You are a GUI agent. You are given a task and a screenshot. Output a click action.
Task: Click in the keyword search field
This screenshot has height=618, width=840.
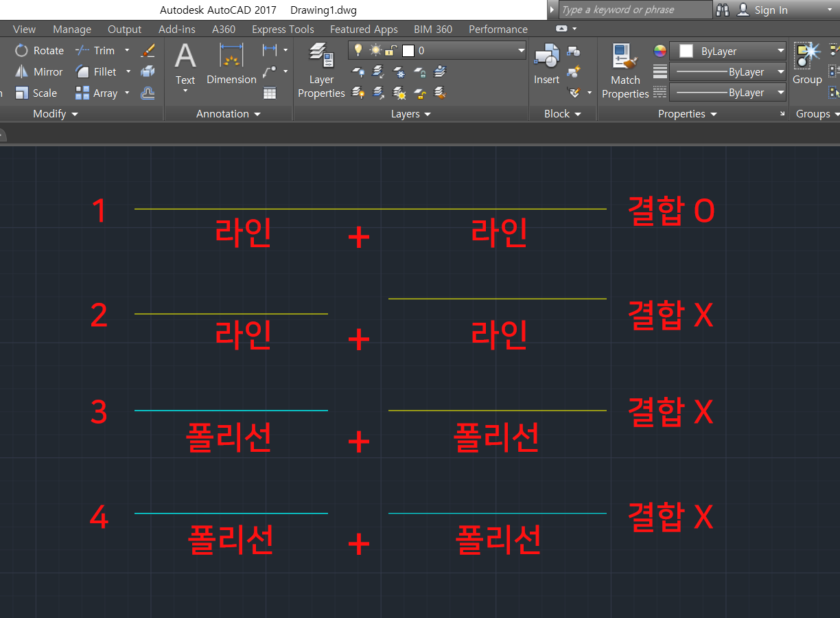tap(635, 10)
